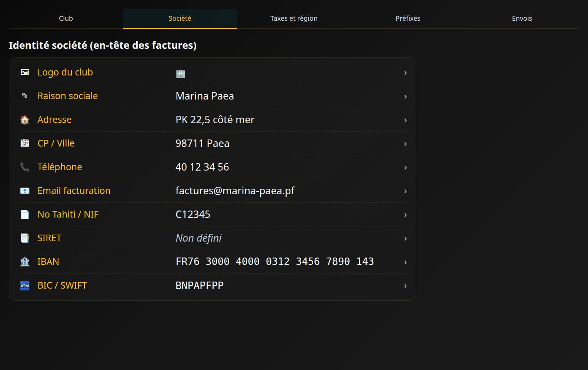This screenshot has height=370, width=588.
Task: Open the IBAN row chevron
Action: (x=405, y=262)
